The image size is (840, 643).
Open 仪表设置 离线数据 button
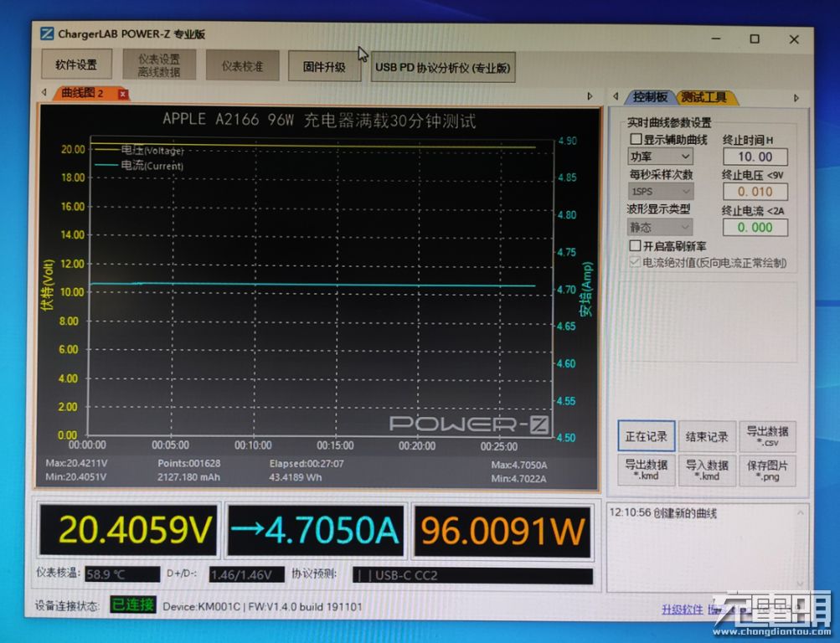click(159, 64)
